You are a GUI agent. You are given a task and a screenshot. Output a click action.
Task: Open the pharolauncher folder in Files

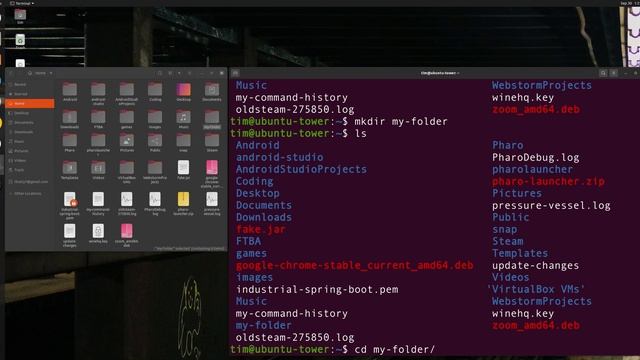(x=98, y=141)
